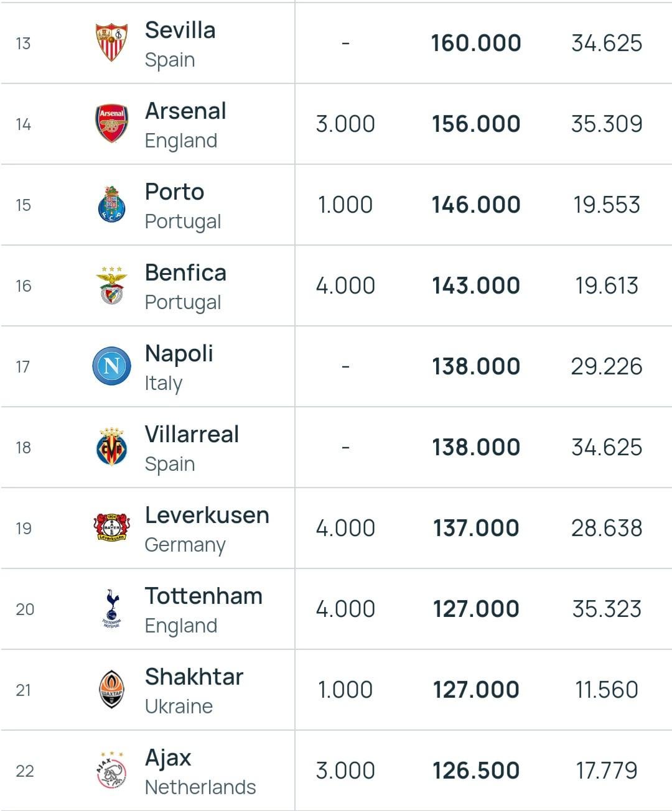Click the Sevilla club crest
Image resolution: width=672 pixels, height=811 pixels.
coord(112,43)
